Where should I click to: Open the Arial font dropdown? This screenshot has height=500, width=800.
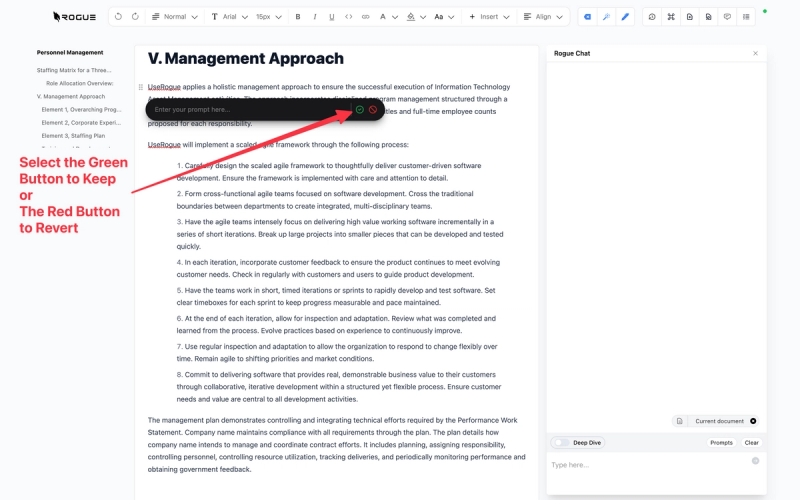tap(230, 17)
